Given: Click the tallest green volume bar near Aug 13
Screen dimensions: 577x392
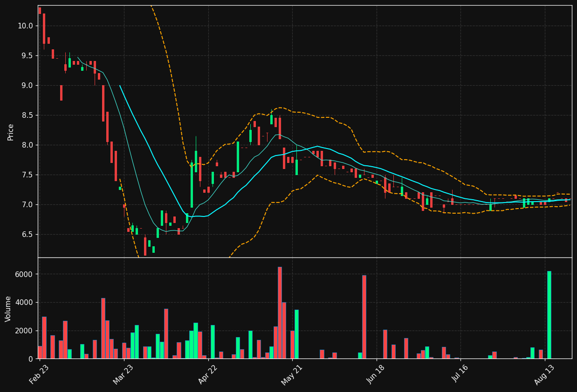Looking at the screenshot, I should 549,315.
